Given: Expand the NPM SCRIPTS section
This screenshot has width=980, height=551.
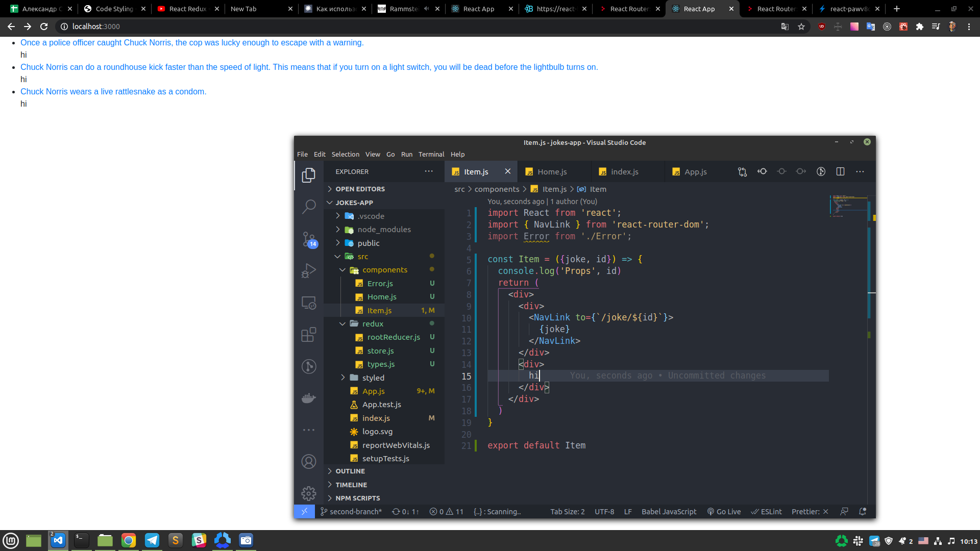Looking at the screenshot, I should coord(384,498).
